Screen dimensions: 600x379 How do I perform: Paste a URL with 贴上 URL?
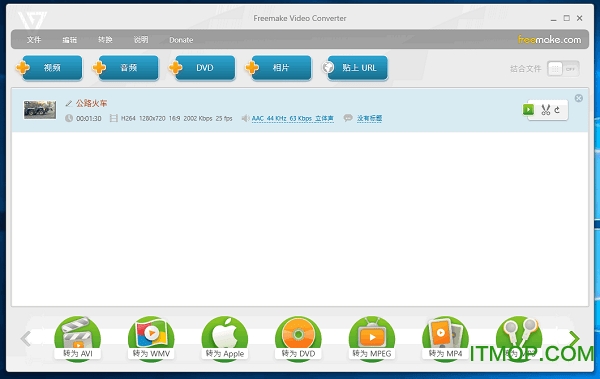click(x=358, y=68)
